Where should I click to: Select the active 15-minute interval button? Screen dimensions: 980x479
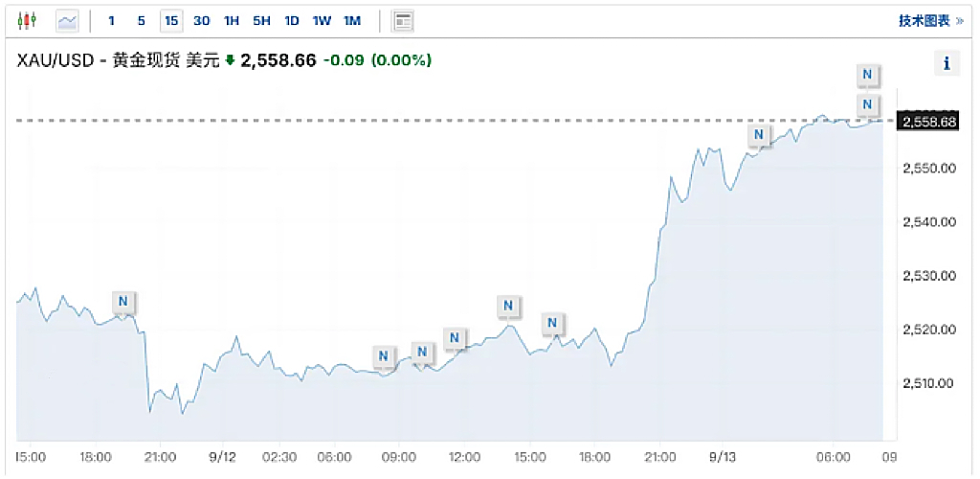[171, 20]
